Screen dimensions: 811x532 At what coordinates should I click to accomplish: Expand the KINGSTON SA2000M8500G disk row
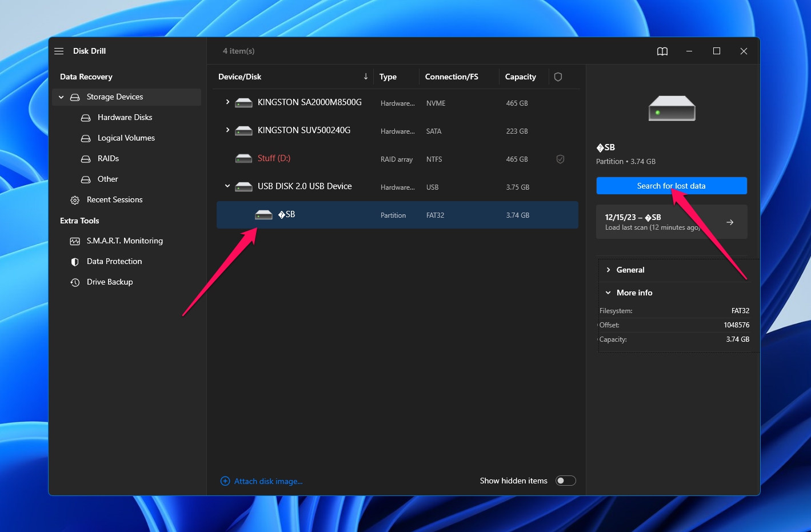point(227,102)
